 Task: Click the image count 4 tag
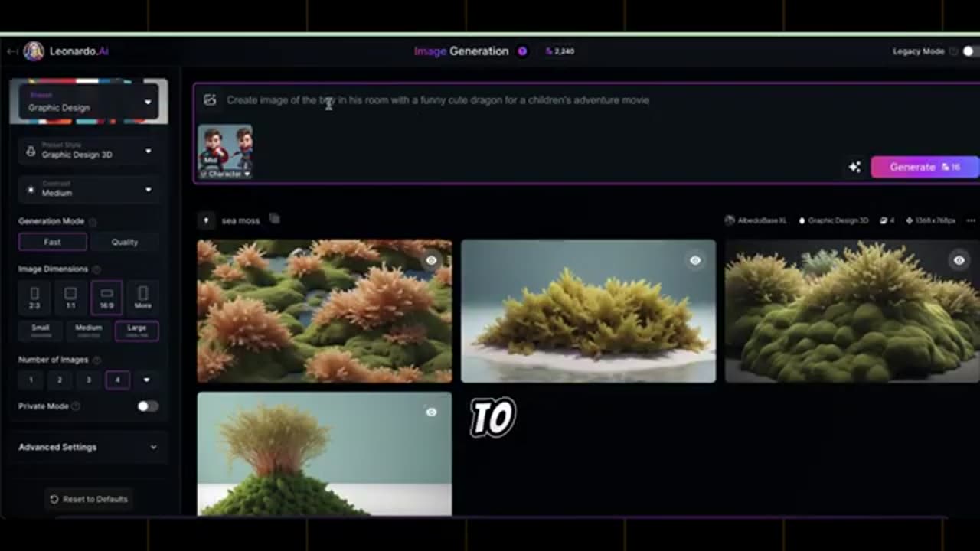pos(887,220)
